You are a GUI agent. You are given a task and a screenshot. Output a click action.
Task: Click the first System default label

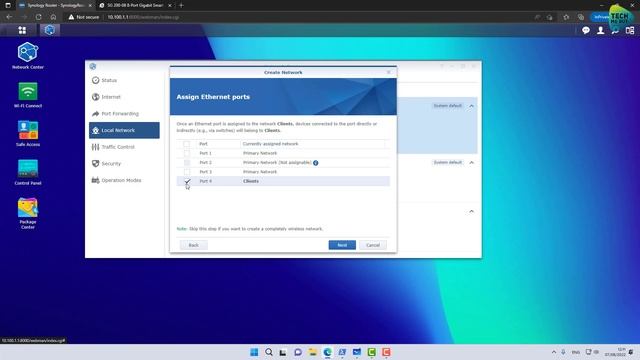pyautogui.click(x=447, y=106)
